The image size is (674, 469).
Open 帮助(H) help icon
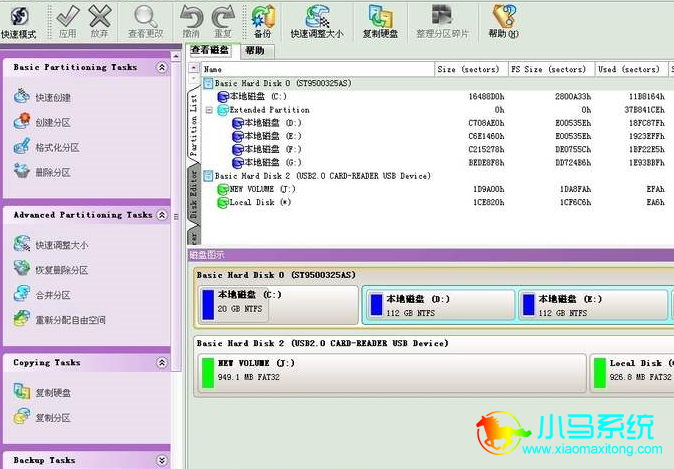coord(504,21)
